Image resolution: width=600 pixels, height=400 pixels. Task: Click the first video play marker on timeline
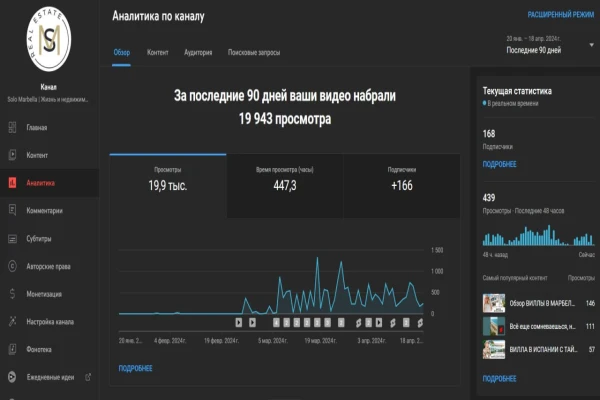(239, 323)
